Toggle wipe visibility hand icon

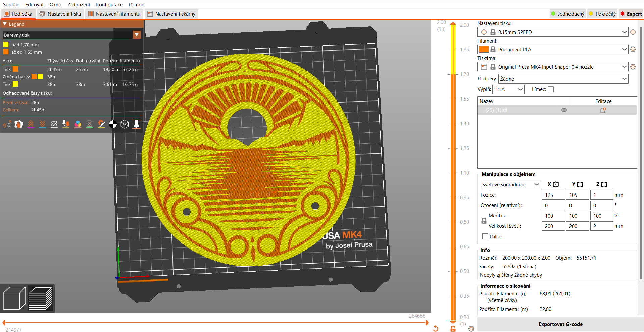pos(19,124)
